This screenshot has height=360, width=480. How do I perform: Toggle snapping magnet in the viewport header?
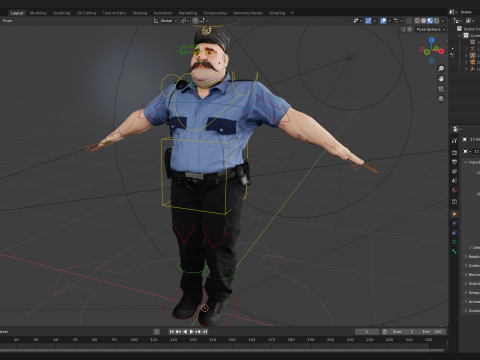195,21
